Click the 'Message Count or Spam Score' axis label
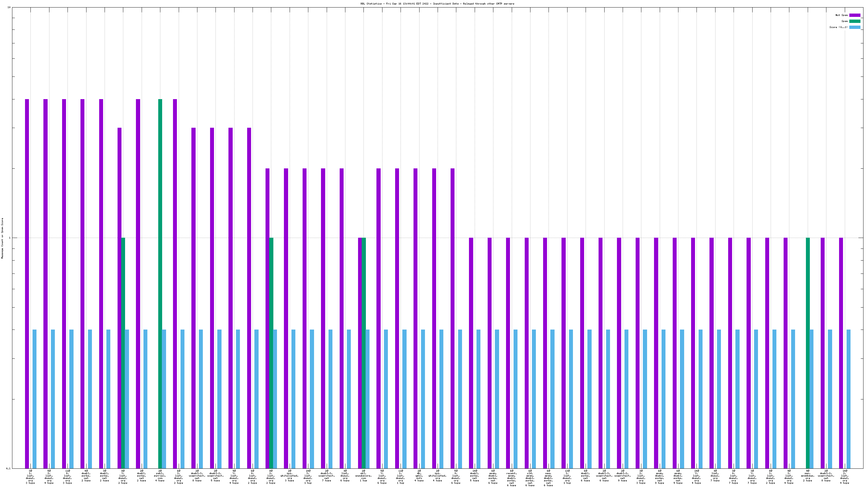 pyautogui.click(x=2, y=238)
